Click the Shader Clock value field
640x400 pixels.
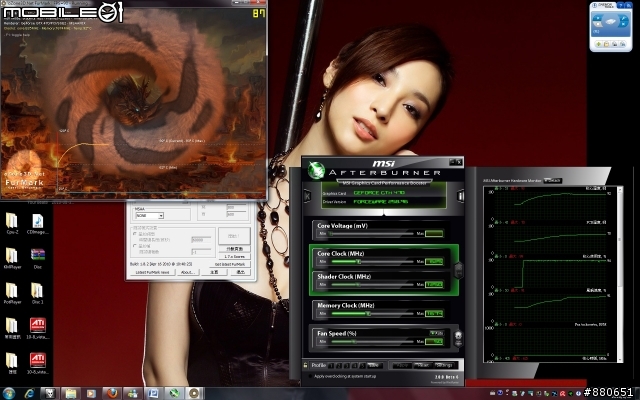[434, 284]
